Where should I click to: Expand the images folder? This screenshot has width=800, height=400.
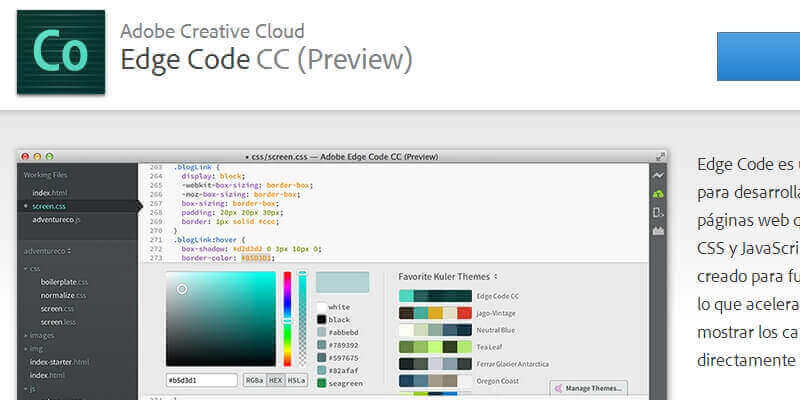pyautogui.click(x=41, y=335)
